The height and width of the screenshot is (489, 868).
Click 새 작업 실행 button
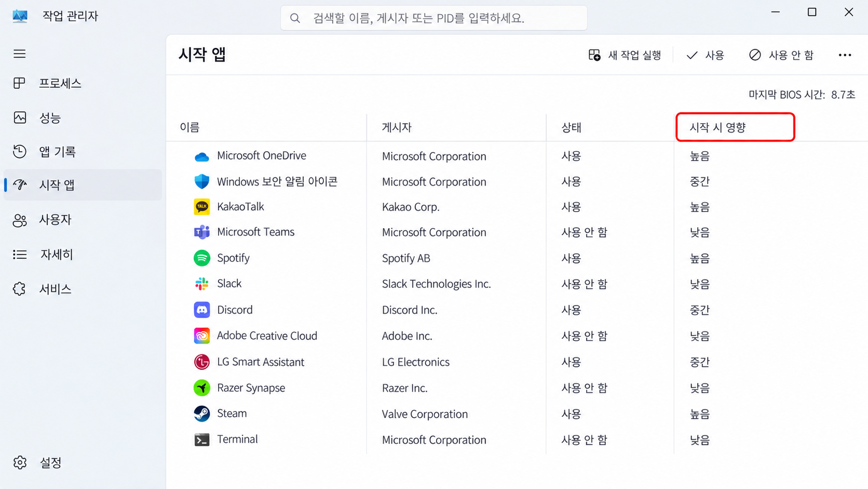pyautogui.click(x=625, y=55)
